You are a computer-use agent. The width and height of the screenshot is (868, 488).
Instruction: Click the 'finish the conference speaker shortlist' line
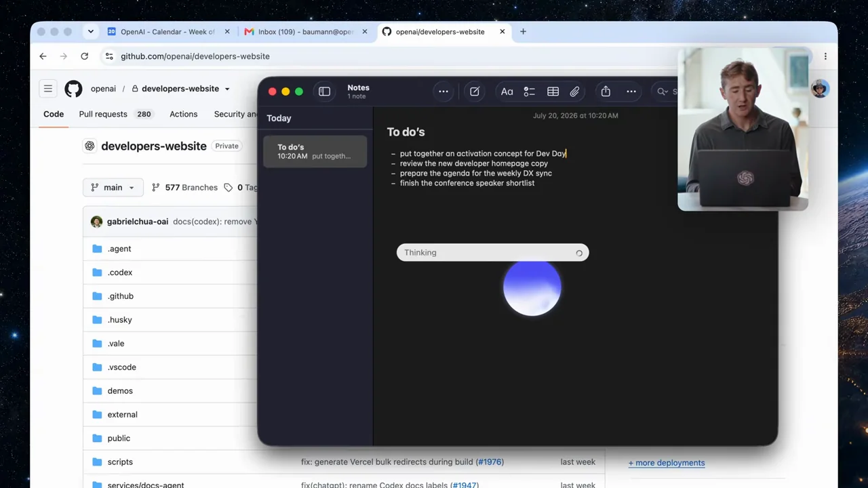pyautogui.click(x=467, y=183)
